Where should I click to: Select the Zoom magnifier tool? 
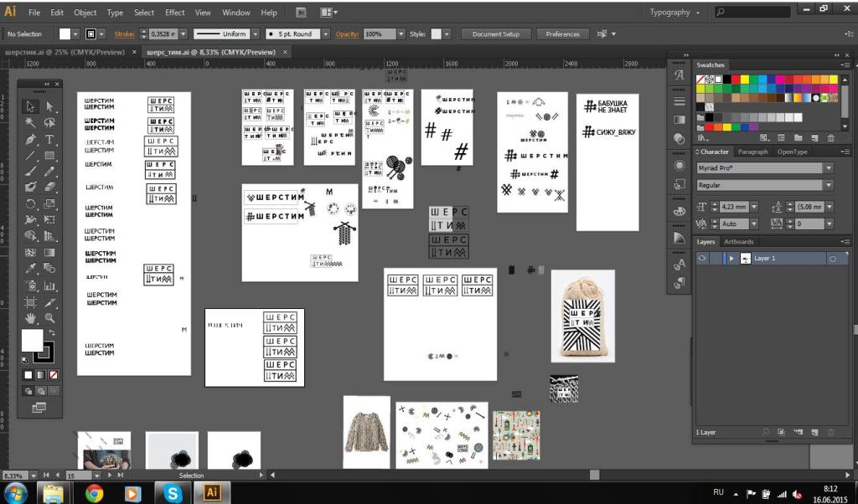49,318
